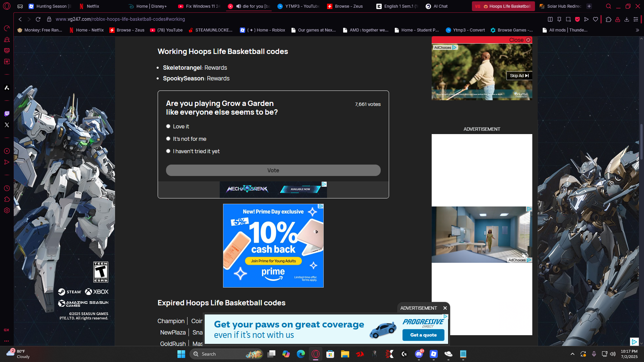
Task: Open the sidebar player icon
Action: coord(7,151)
